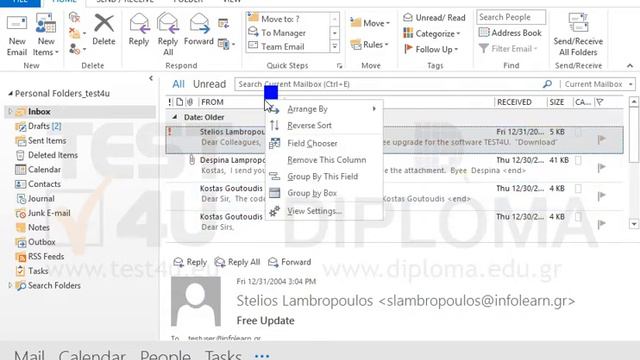Screen dimensions: 640x360
Task: Open the Categorize dropdown
Action: click(x=432, y=33)
